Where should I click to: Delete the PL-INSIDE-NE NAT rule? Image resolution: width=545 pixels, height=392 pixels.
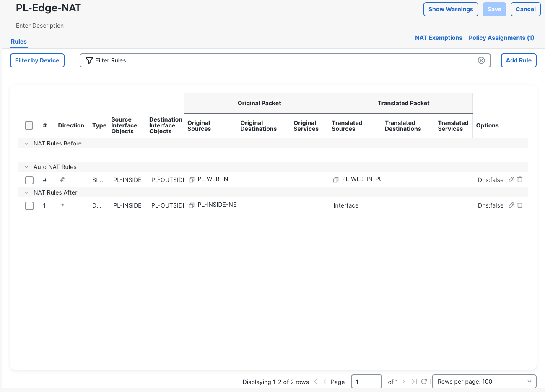click(520, 205)
